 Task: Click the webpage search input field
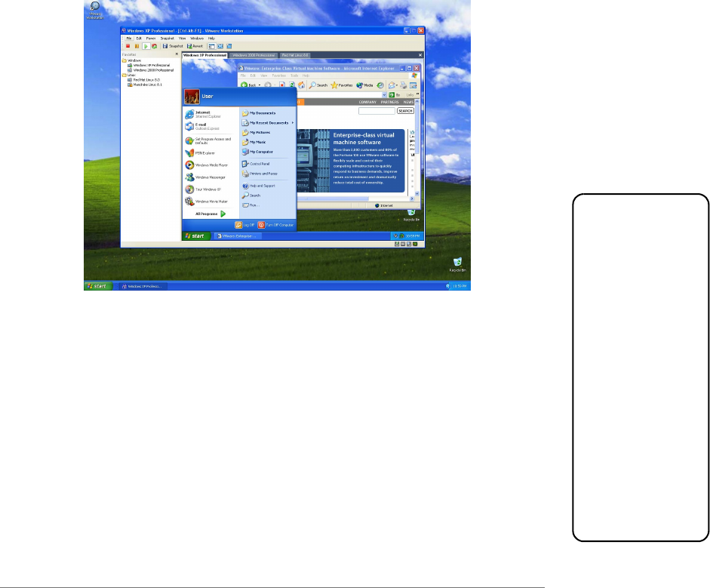[377, 111]
